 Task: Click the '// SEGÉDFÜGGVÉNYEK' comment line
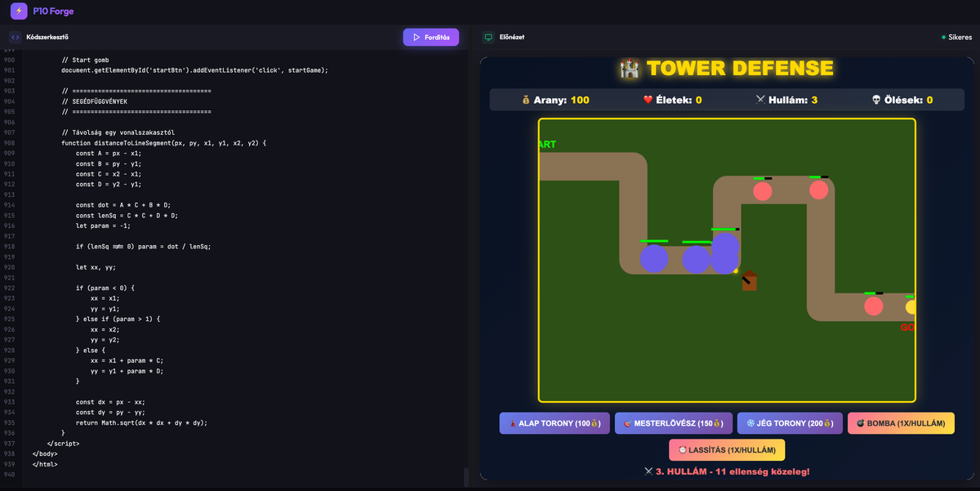click(94, 101)
